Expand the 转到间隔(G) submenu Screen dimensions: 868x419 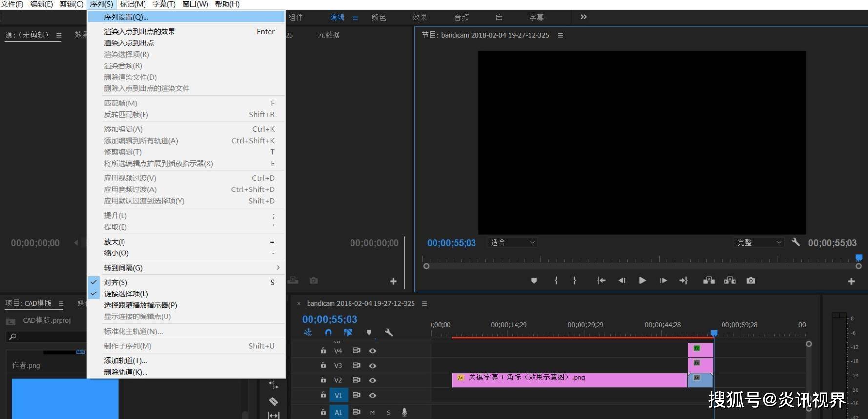[x=186, y=268]
